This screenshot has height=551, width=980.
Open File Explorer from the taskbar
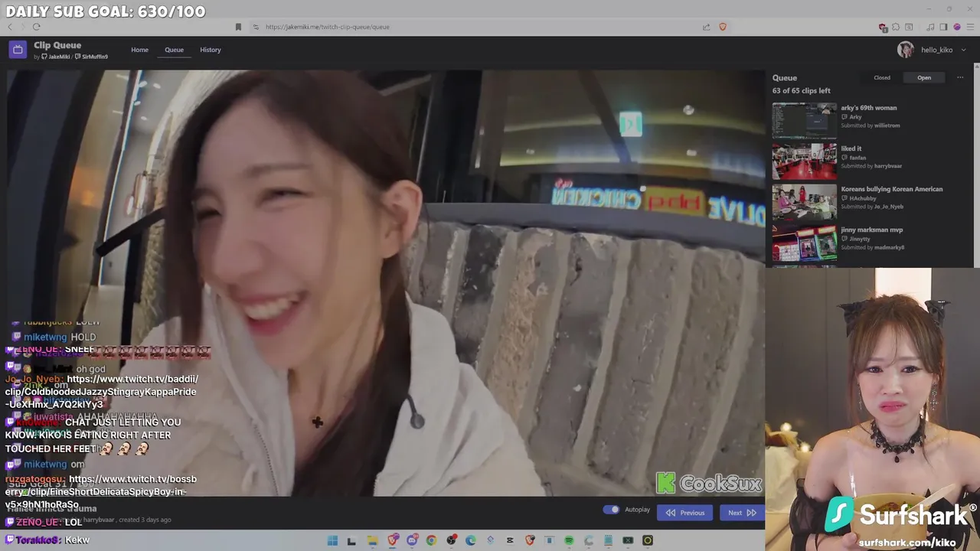point(373,540)
